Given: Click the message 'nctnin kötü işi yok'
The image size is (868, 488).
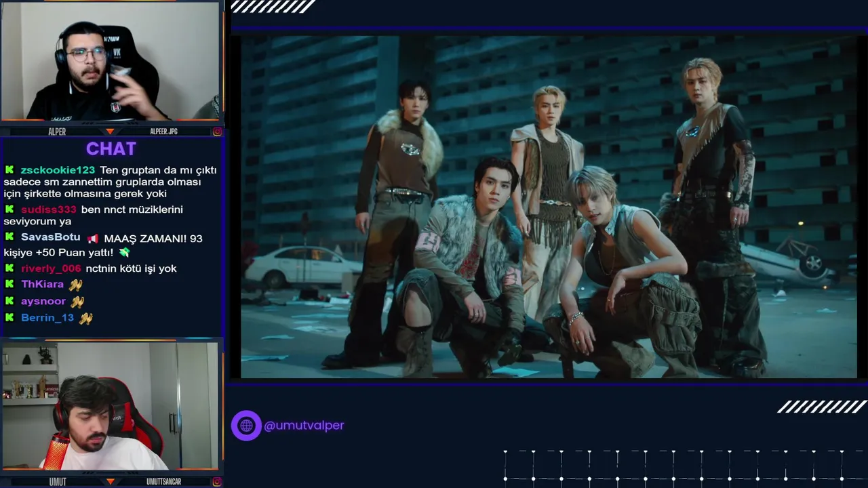Looking at the screenshot, I should 131,268.
